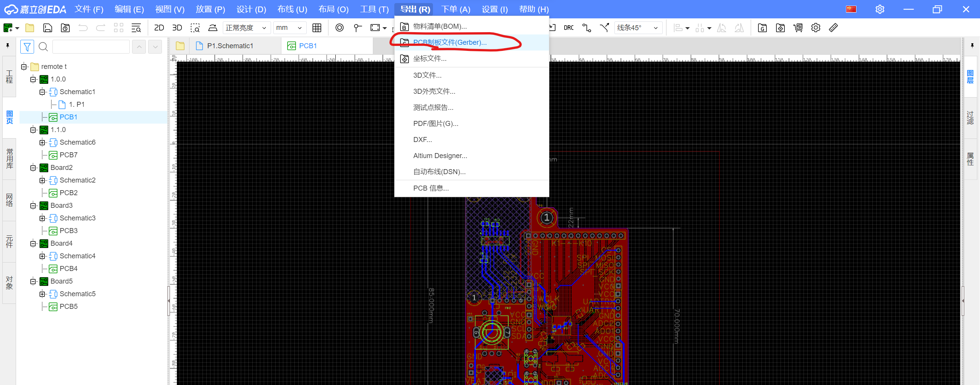The height and width of the screenshot is (385, 980).
Task: Click the find-similar list search icon
Action: pyautogui.click(x=136, y=28)
